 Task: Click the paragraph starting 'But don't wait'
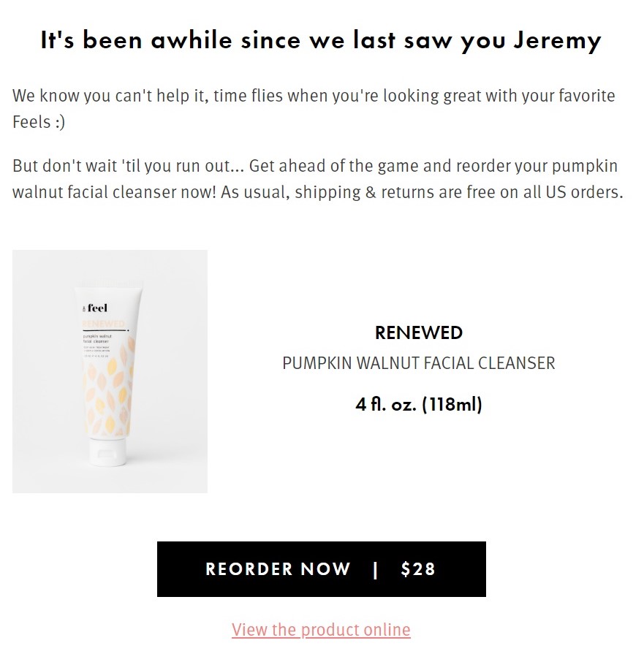tap(317, 178)
